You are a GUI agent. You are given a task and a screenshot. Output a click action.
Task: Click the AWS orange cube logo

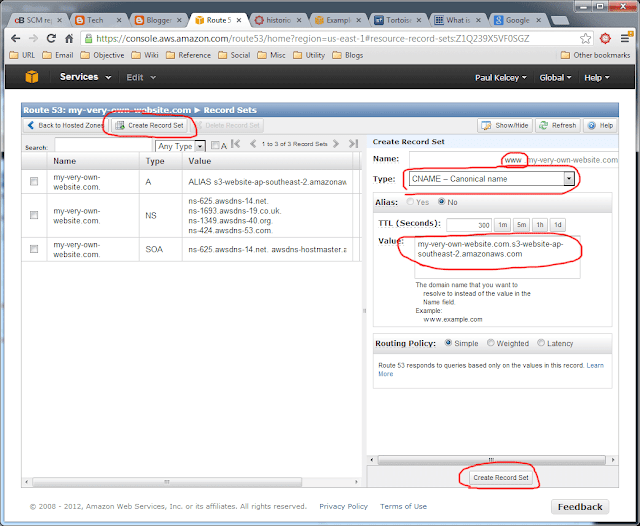tap(32, 77)
